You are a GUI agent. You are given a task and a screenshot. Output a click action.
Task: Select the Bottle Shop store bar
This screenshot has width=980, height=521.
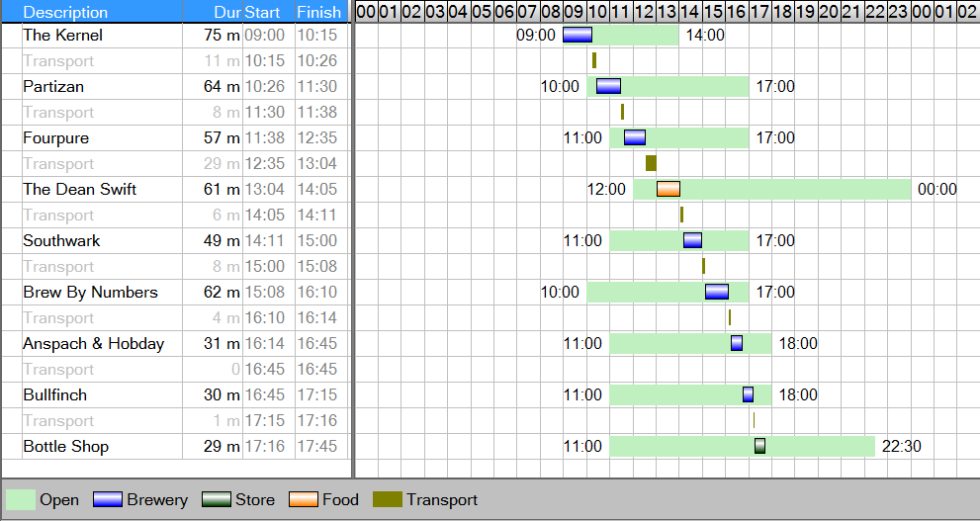(x=760, y=446)
